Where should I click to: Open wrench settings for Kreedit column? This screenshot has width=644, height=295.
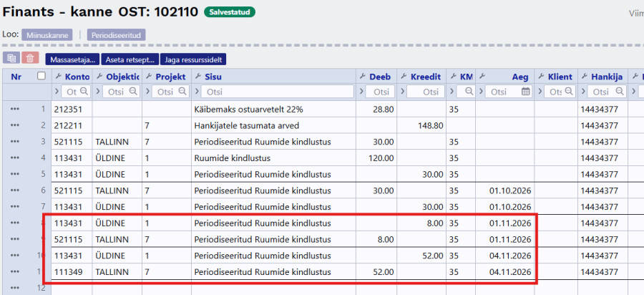point(404,77)
